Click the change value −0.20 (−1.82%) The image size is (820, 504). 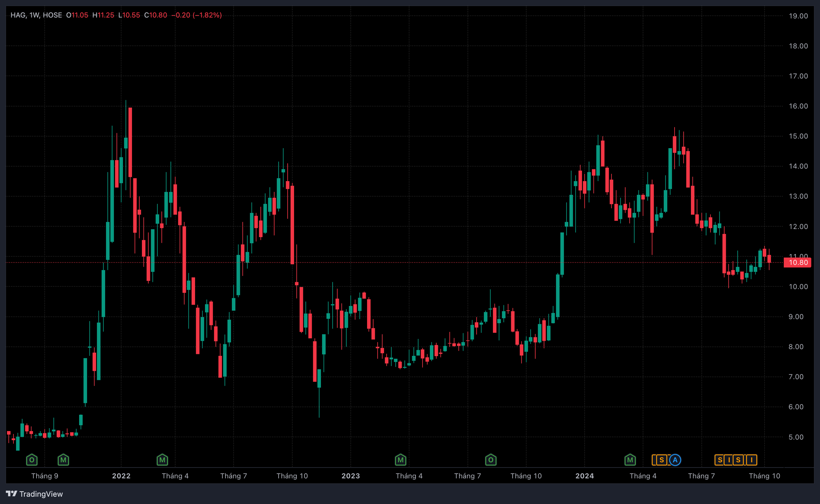click(196, 15)
